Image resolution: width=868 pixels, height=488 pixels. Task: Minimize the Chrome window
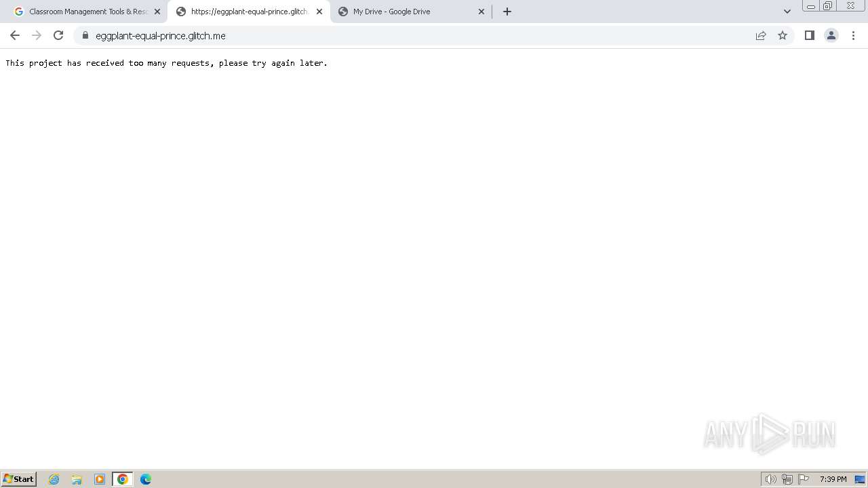pyautogui.click(x=811, y=6)
